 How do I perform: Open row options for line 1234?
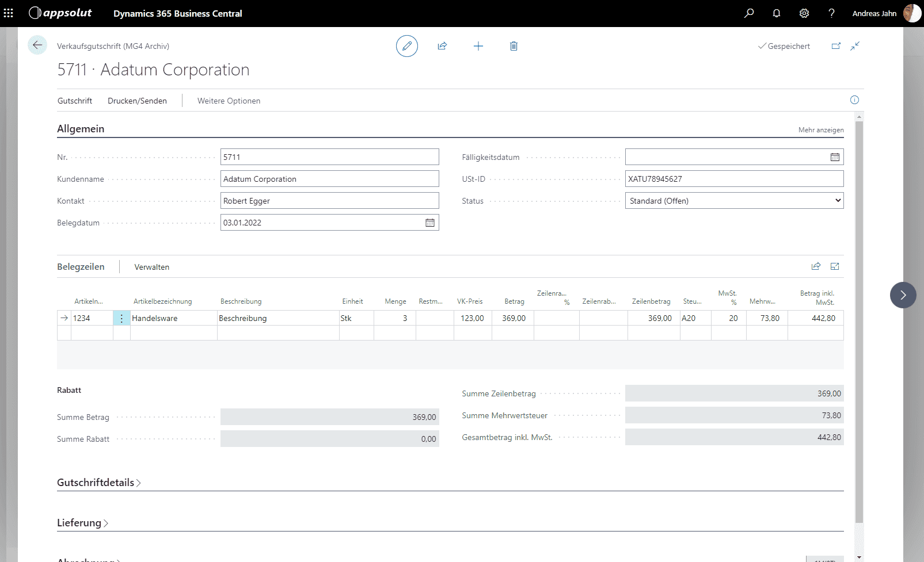[121, 318]
